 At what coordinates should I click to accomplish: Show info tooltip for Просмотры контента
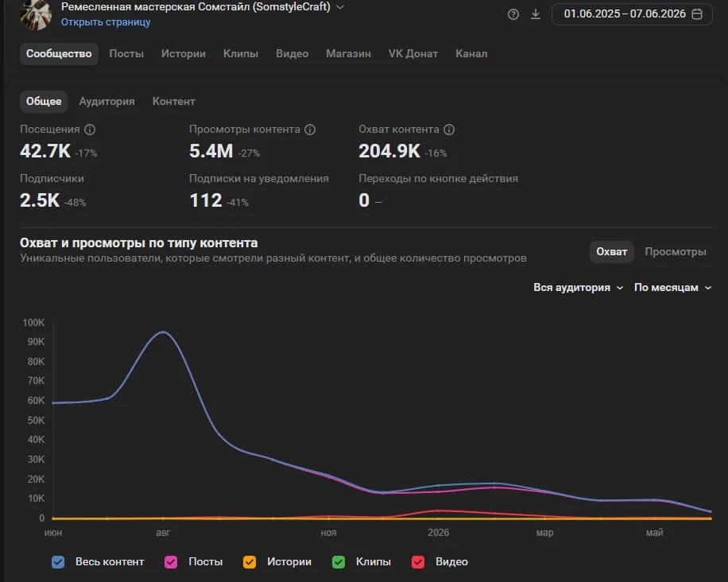[x=310, y=130]
